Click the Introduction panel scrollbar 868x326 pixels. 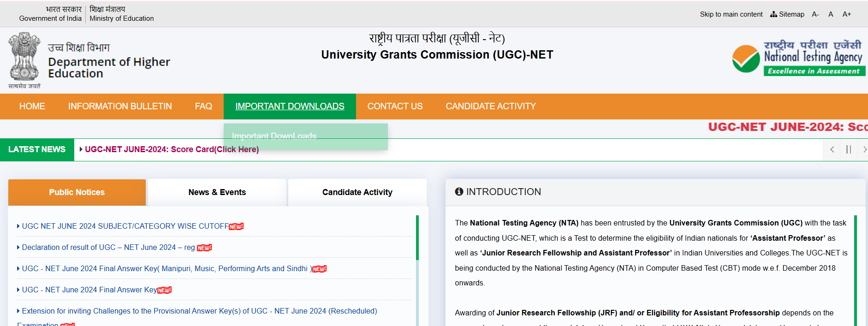tap(855, 270)
